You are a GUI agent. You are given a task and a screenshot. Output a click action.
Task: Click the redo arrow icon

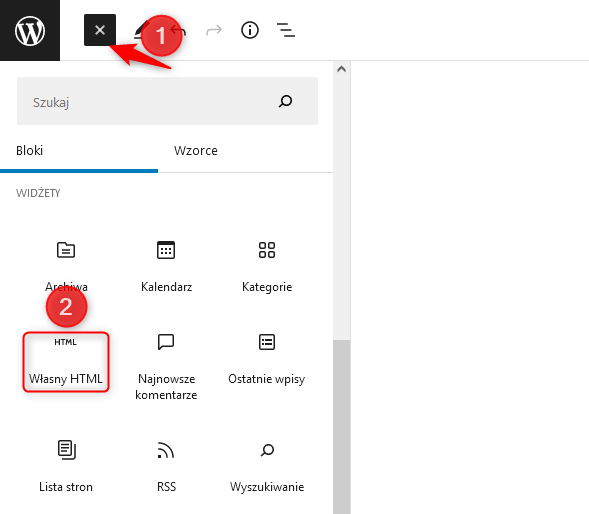[214, 30]
